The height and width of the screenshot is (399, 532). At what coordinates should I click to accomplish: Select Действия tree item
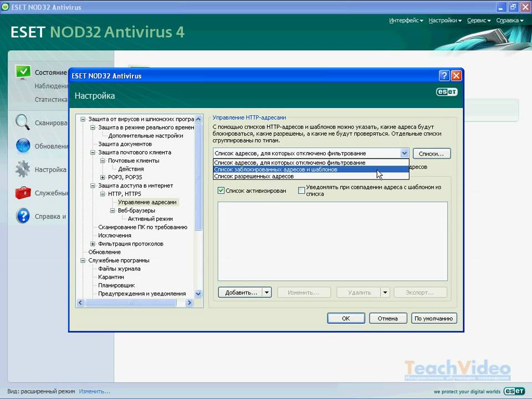(x=131, y=169)
